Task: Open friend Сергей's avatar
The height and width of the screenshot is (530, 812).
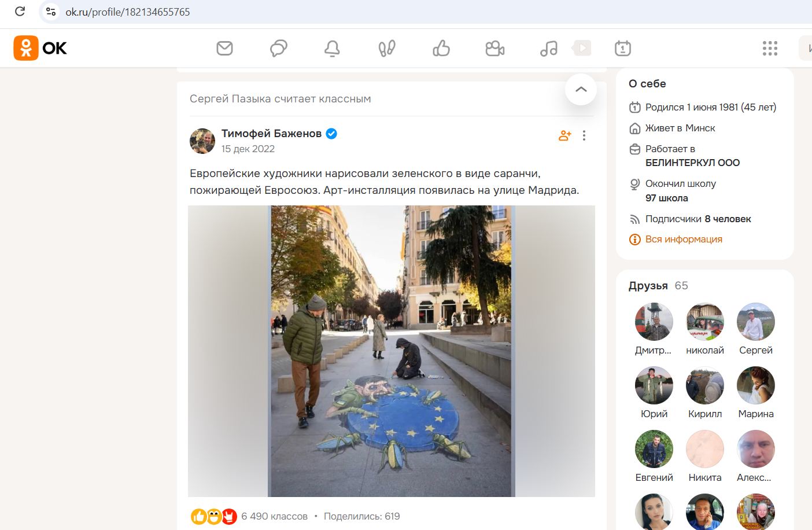Action: 756,322
